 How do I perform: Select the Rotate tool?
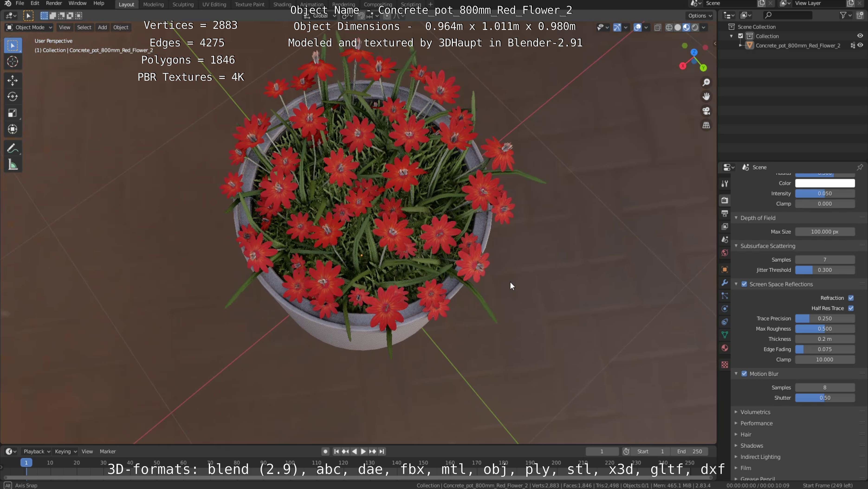coord(13,97)
